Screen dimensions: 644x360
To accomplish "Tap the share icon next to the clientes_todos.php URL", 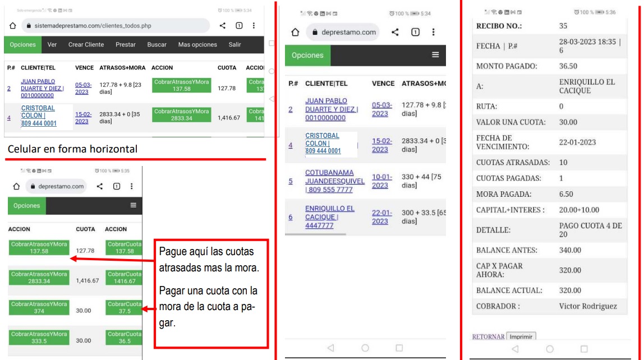I will pos(223,26).
